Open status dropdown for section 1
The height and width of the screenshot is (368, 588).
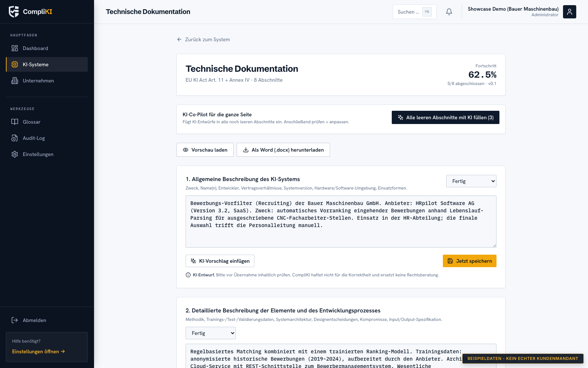click(x=471, y=181)
